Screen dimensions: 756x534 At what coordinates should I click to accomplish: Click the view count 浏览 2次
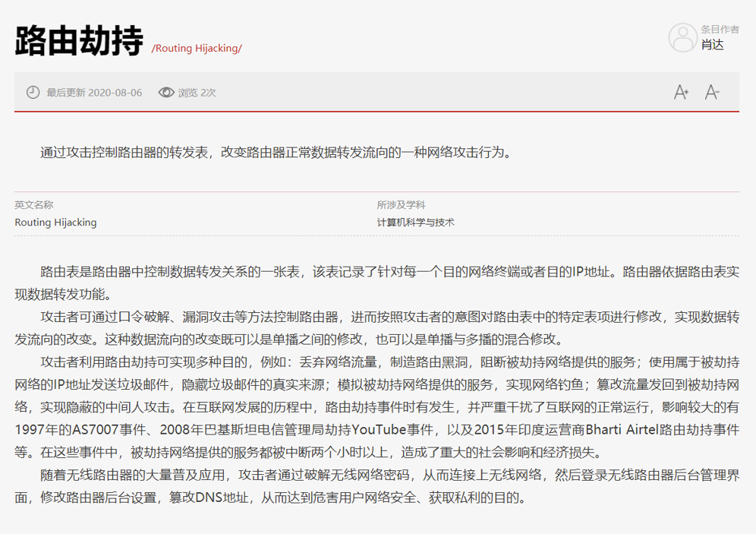pos(197,93)
